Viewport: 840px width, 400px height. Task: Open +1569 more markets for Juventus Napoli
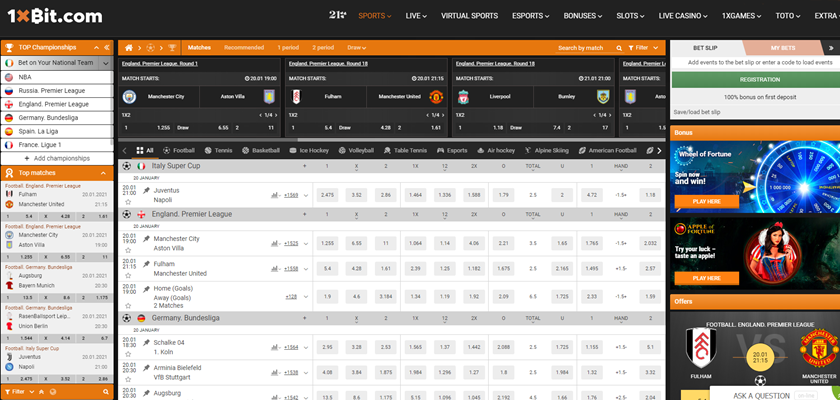click(x=291, y=195)
